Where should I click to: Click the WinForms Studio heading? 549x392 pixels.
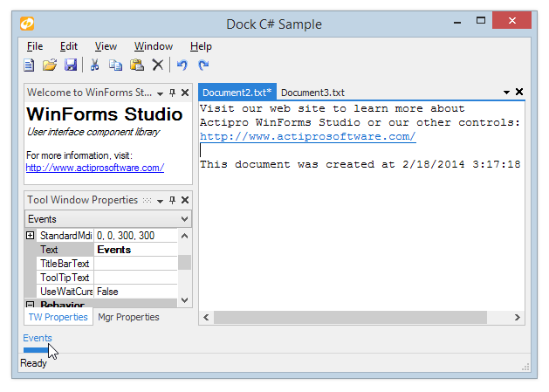pyautogui.click(x=105, y=114)
